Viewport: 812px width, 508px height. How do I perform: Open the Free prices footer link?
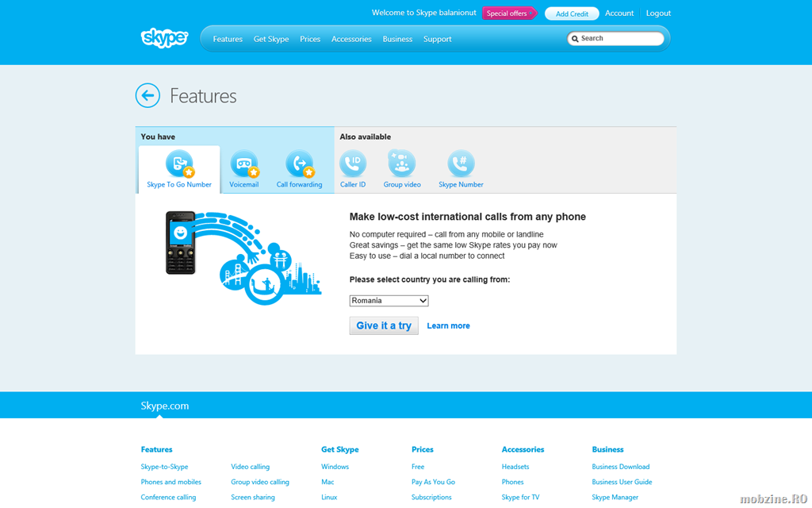point(418,467)
